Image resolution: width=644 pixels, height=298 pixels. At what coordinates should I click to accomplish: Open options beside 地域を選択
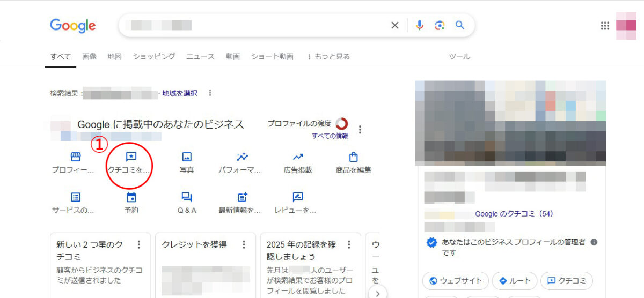pos(210,93)
